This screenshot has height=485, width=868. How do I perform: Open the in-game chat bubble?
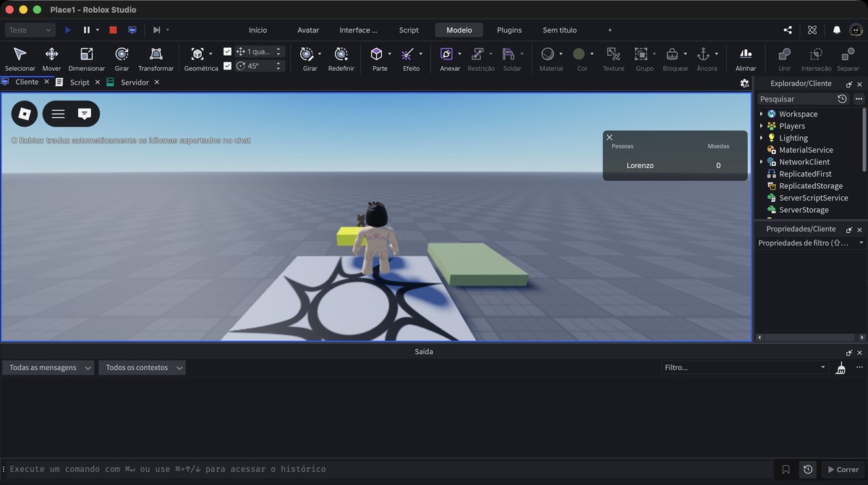point(85,114)
